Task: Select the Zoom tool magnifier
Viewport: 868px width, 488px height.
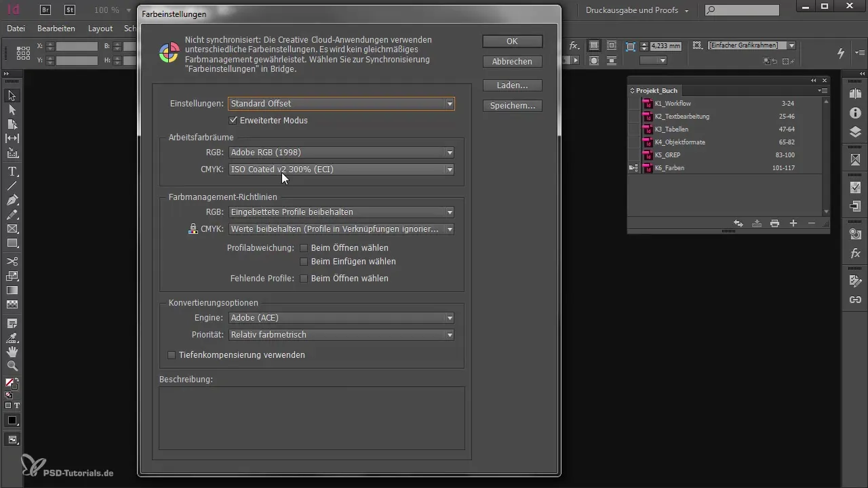Action: tap(12, 366)
